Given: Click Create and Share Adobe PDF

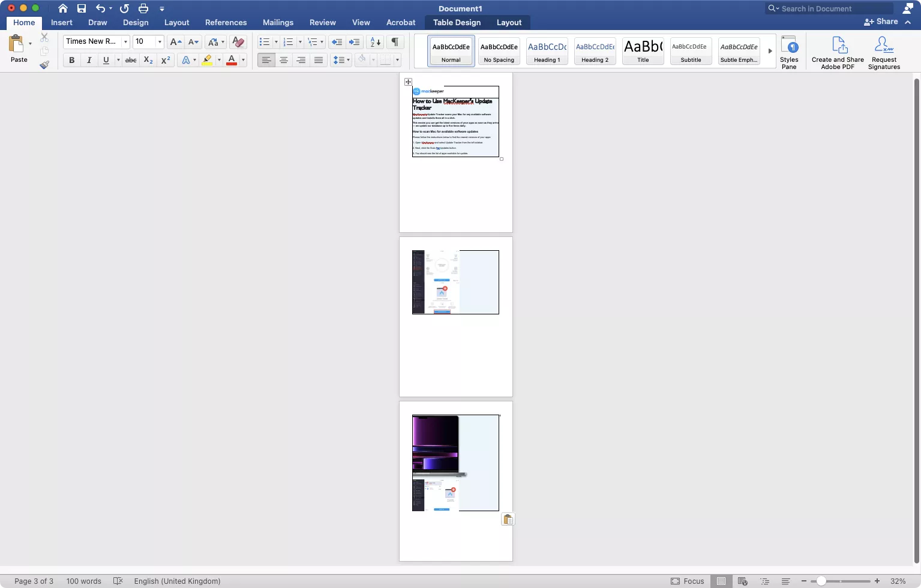Looking at the screenshot, I should (x=838, y=53).
